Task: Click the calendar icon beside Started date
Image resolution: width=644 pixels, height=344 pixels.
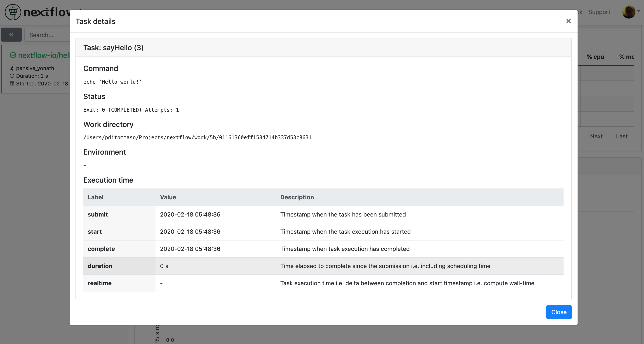Action: 12,83
